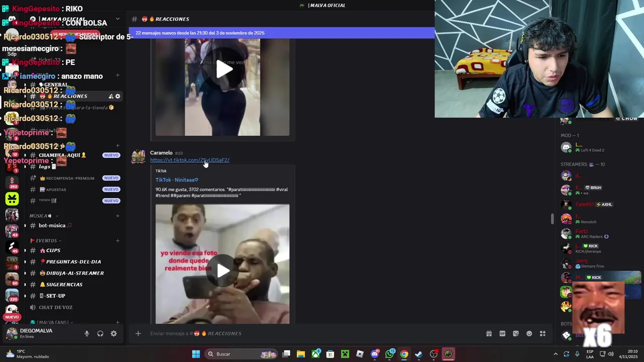Expand the MALVA OFICIAL server dropdown
The image size is (644, 362).
pos(118,19)
